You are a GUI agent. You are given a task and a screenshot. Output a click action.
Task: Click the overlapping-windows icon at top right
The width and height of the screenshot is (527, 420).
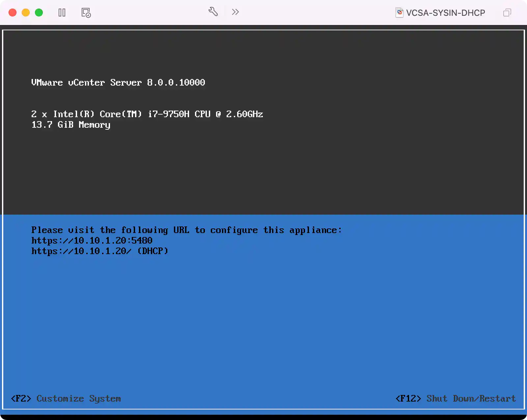tap(507, 13)
